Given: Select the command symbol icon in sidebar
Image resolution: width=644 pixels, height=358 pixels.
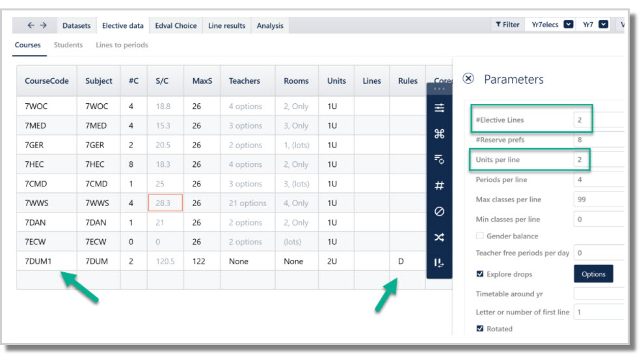Looking at the screenshot, I should pos(439,134).
